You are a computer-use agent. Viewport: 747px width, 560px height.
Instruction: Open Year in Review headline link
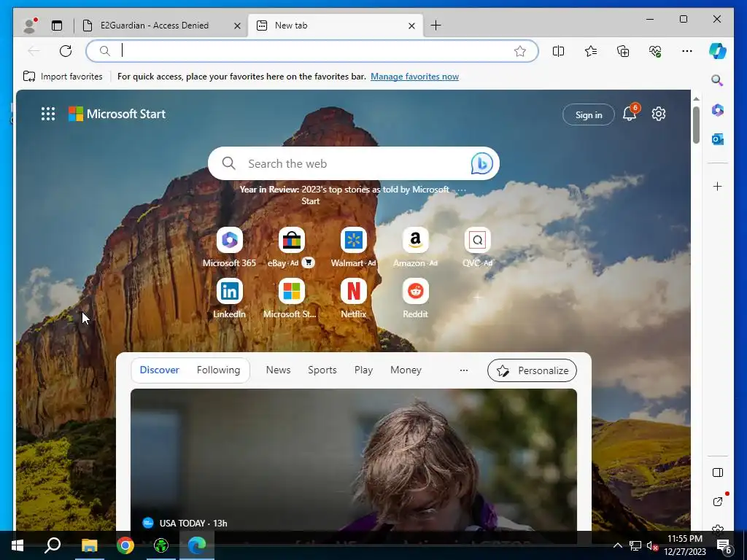click(x=344, y=195)
